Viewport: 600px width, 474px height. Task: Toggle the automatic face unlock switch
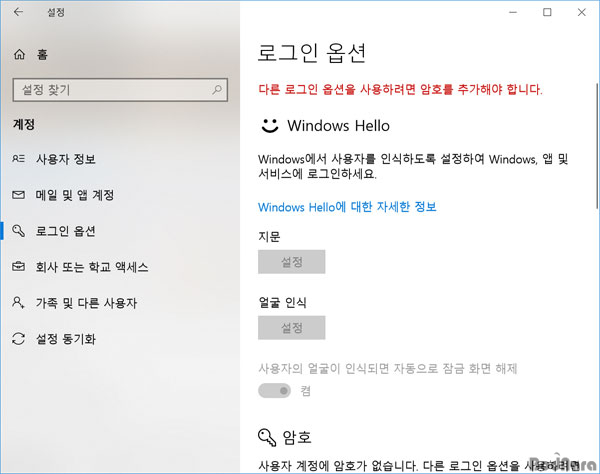274,391
